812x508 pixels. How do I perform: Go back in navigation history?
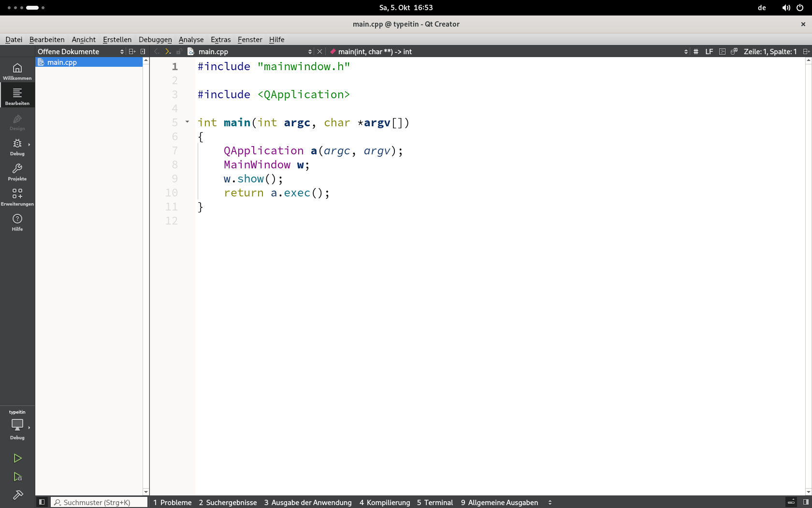157,51
